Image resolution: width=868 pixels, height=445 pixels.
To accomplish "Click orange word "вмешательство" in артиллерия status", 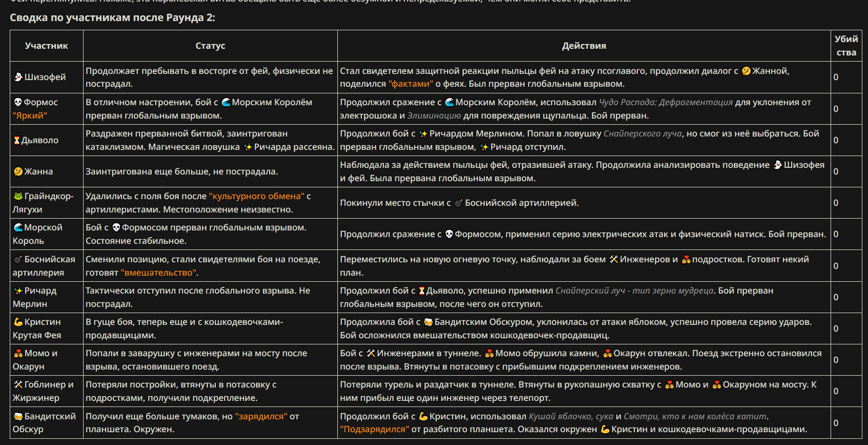I will 158,273.
